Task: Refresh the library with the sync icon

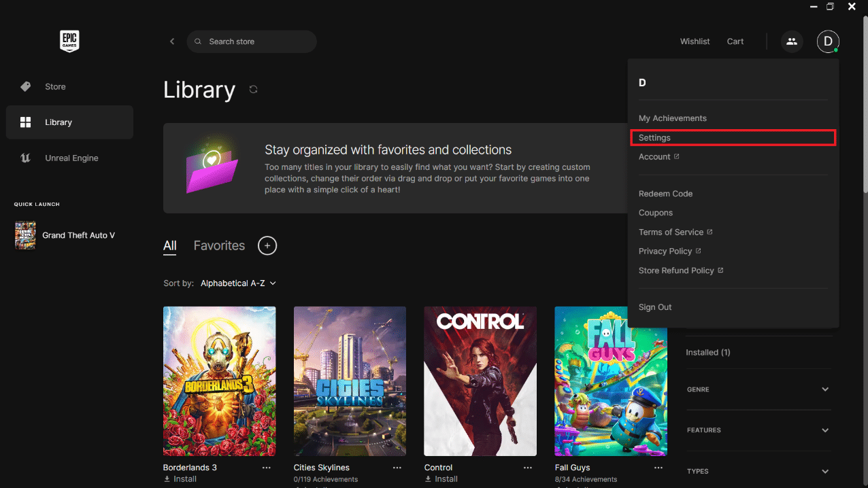Action: click(x=253, y=89)
